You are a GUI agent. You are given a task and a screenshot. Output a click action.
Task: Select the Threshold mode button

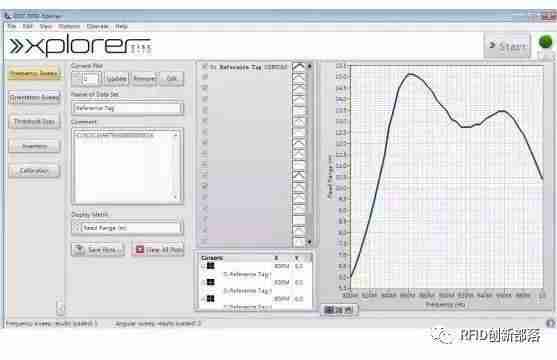[34, 122]
